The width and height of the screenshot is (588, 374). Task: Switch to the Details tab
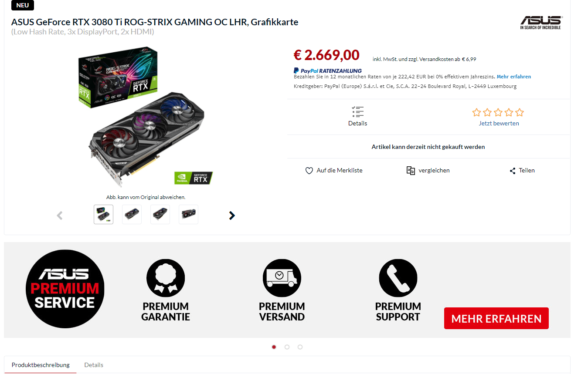point(94,365)
